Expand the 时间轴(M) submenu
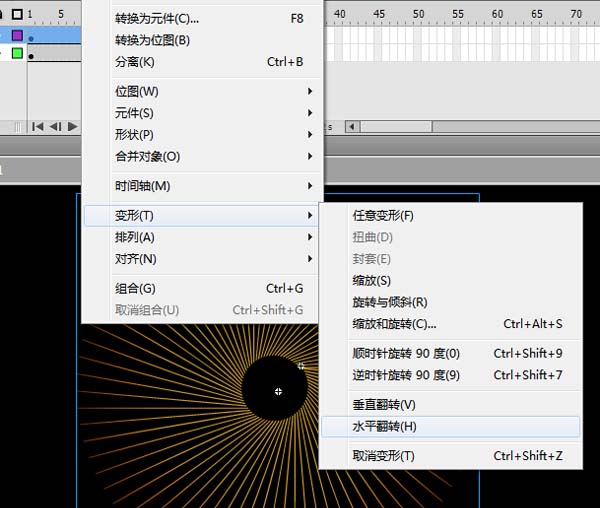 coord(202,186)
